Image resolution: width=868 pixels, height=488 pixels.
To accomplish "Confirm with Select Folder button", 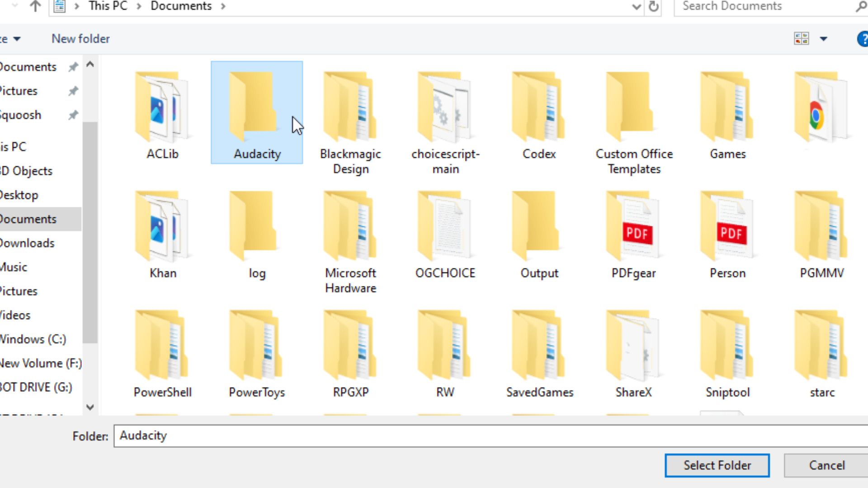I will [x=717, y=465].
